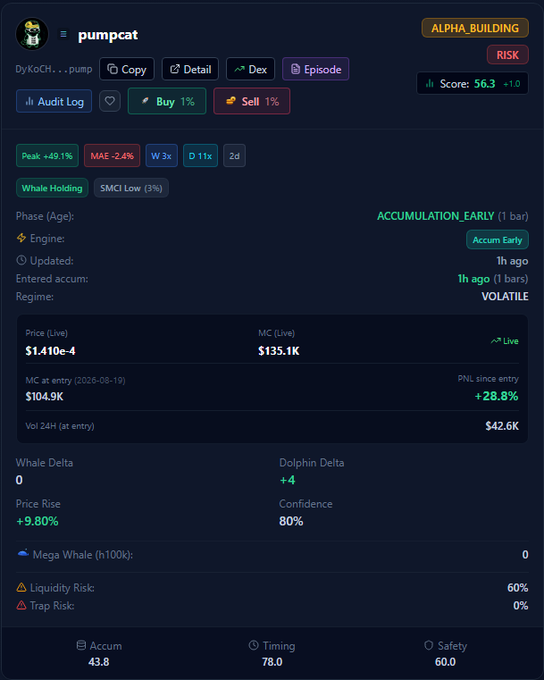Select the 2d age tag
Screen dimensions: 544x680
click(234, 156)
